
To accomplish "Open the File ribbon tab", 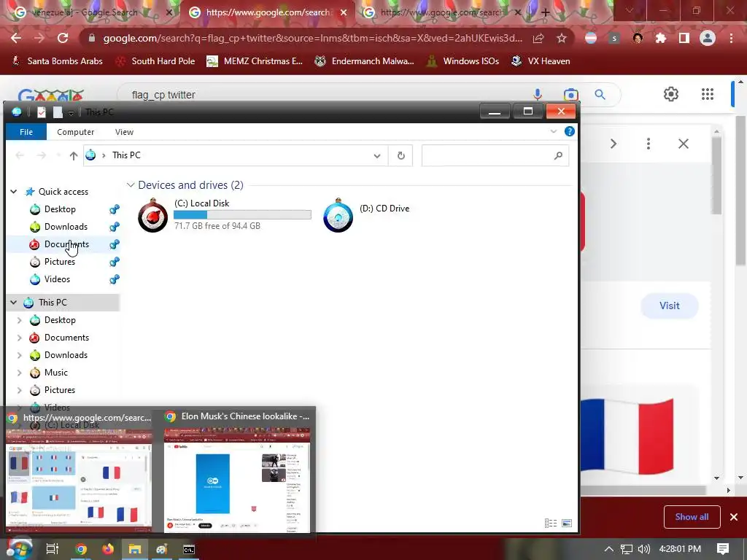I will (x=26, y=132).
